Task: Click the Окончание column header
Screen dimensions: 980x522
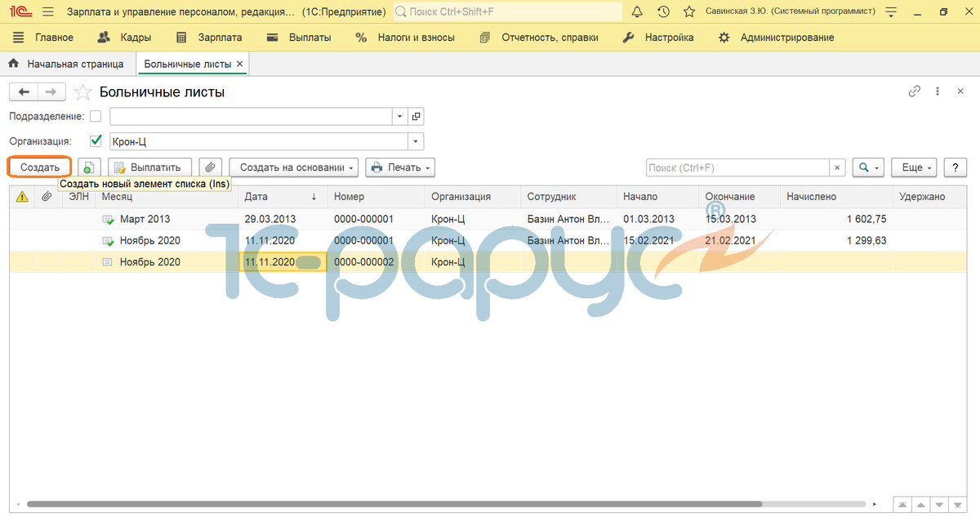Action: pos(738,197)
